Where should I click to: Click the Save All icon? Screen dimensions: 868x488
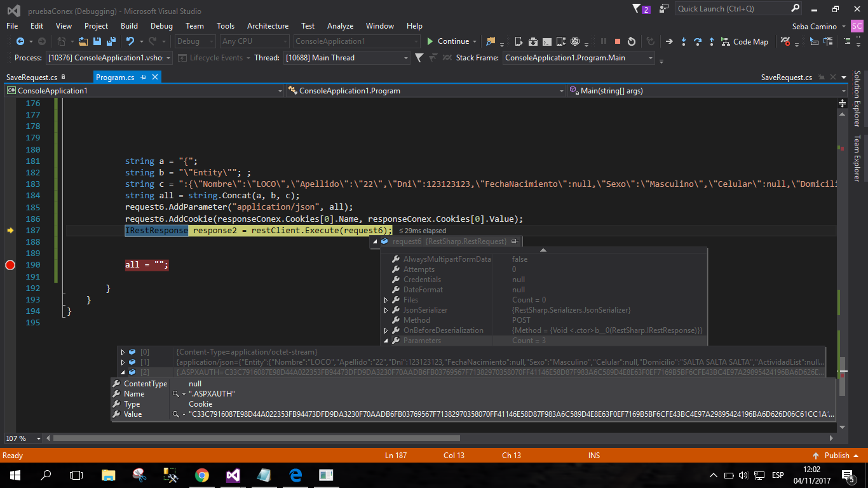[111, 41]
